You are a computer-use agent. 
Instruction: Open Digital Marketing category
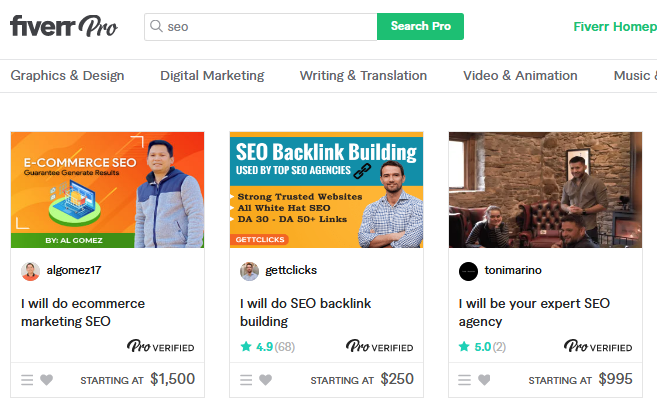coord(212,75)
